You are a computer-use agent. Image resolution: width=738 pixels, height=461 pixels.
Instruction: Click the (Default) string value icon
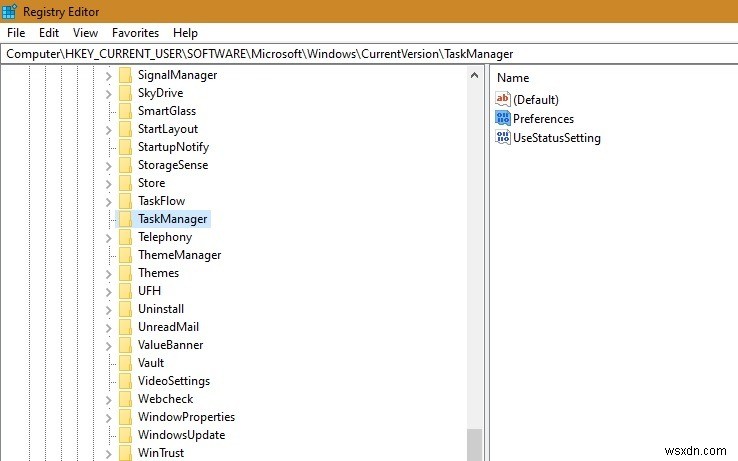[503, 99]
